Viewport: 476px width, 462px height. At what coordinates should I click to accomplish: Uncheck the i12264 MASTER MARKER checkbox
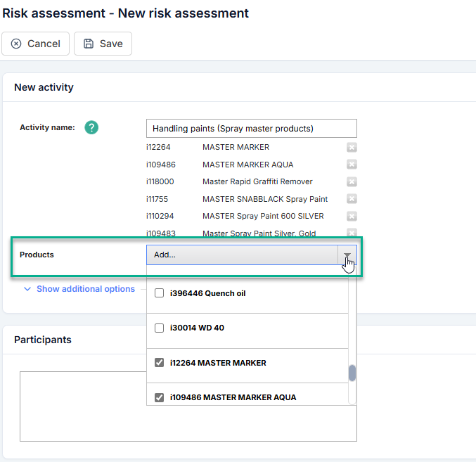pyautogui.click(x=159, y=363)
